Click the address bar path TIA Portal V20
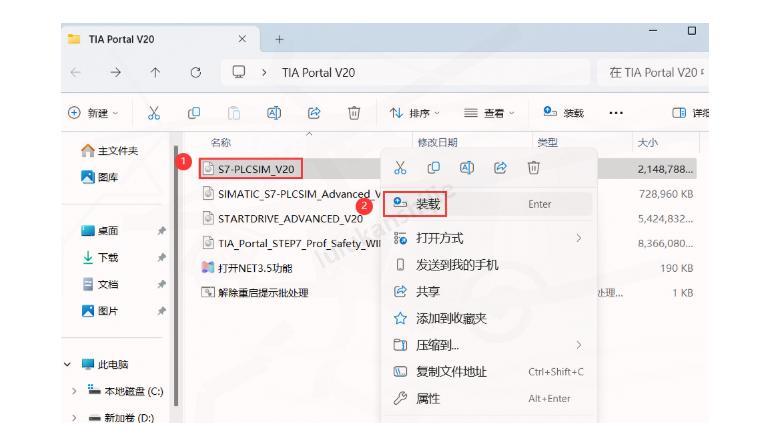The image size is (770, 446). [x=318, y=73]
